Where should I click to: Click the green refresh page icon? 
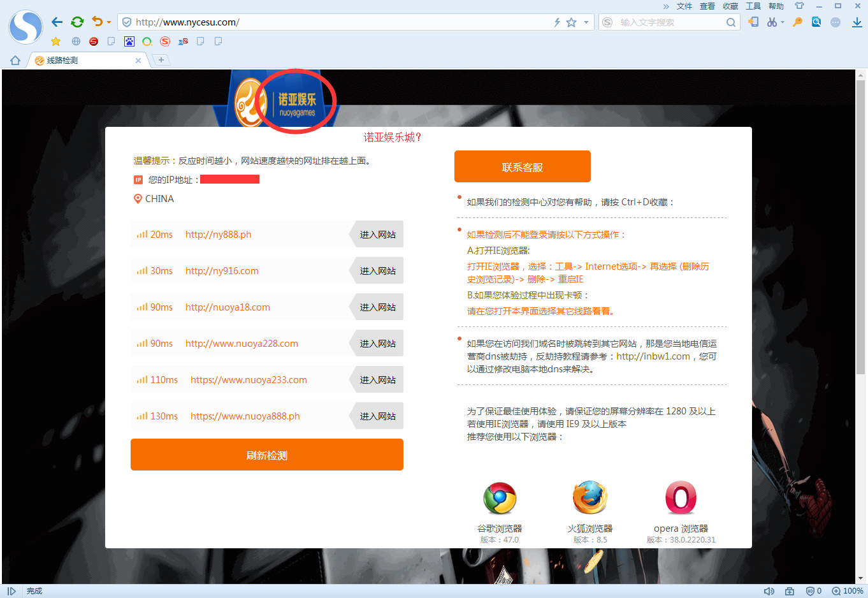pyautogui.click(x=77, y=22)
